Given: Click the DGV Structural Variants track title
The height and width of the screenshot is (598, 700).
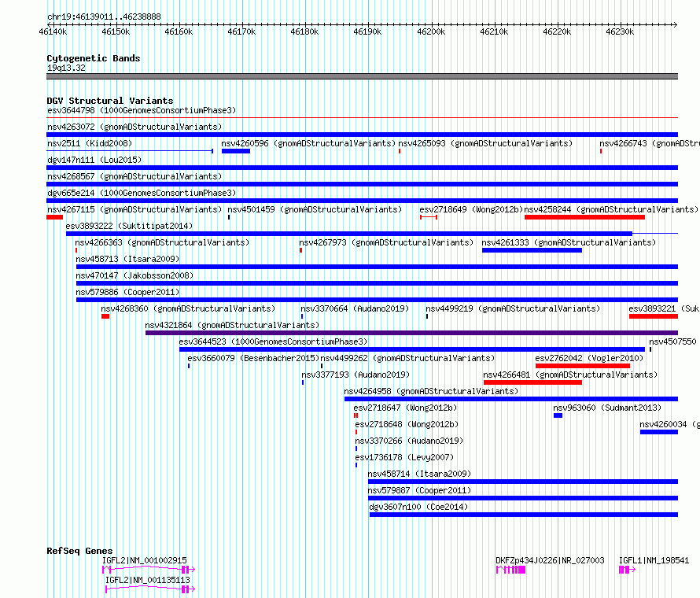Looking at the screenshot, I should [x=110, y=101].
